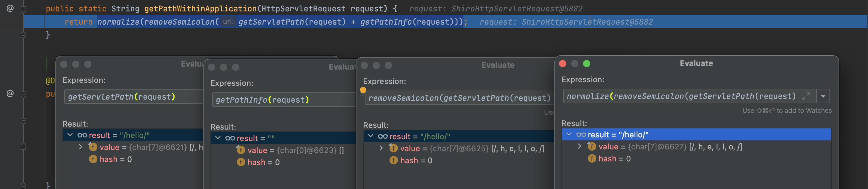Screen dimensions: 868x189
Task: Click the glasses watch icon on the highlighted result row
Action: pyautogui.click(x=581, y=135)
